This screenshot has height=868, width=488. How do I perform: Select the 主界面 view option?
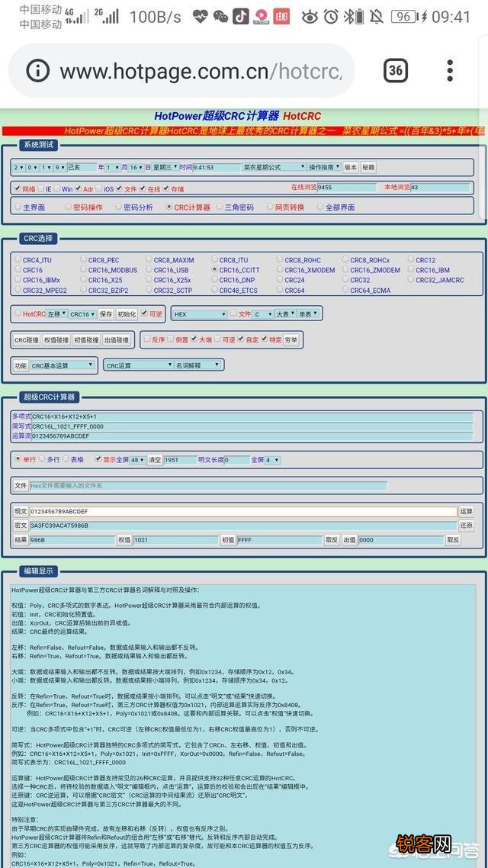(18, 207)
